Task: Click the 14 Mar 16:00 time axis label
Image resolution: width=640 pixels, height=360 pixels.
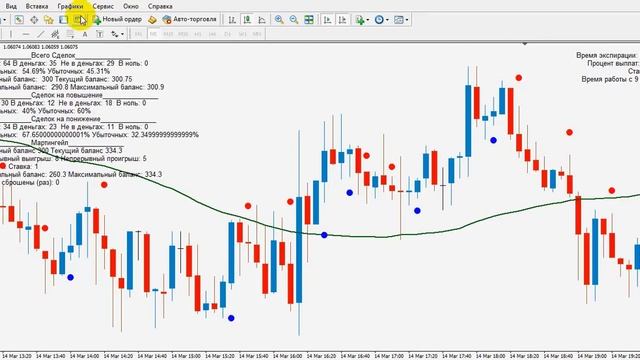Action: point(289,356)
